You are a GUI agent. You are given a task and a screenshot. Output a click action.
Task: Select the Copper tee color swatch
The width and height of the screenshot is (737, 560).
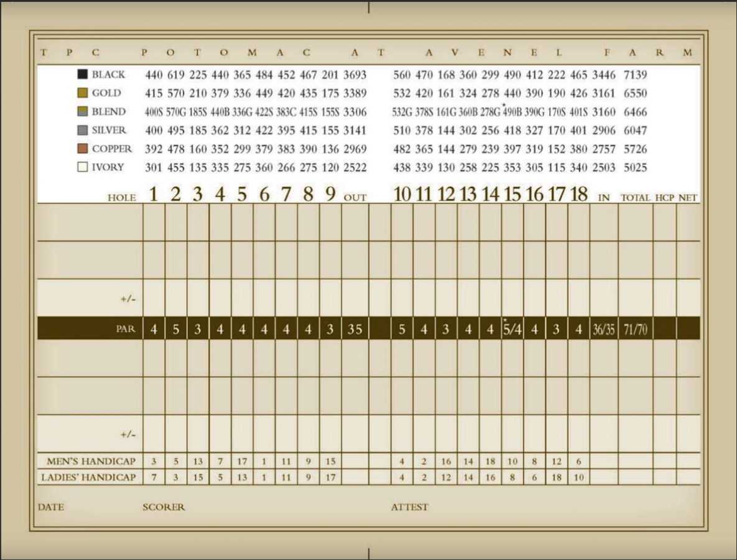pyautogui.click(x=82, y=149)
